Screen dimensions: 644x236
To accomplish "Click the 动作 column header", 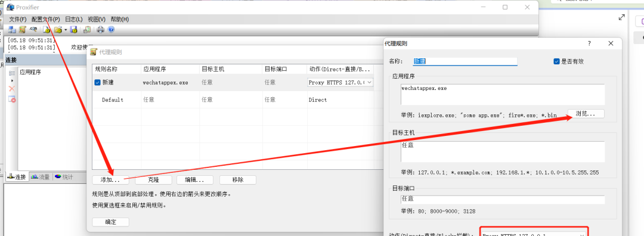I will (x=340, y=69).
